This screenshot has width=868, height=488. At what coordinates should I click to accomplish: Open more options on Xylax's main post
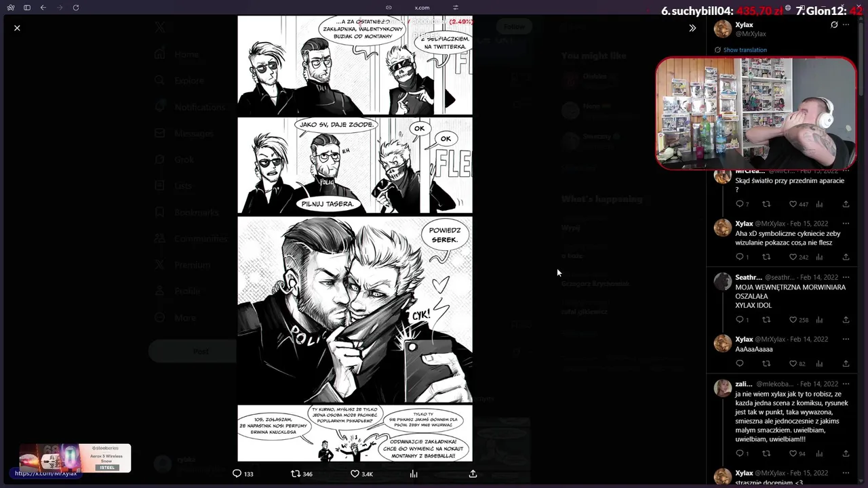[x=846, y=25]
